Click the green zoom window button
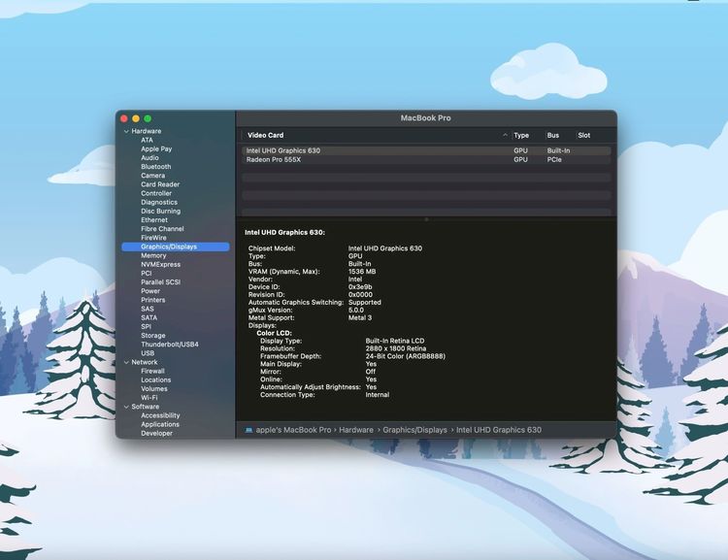The image size is (728, 560). pyautogui.click(x=148, y=118)
